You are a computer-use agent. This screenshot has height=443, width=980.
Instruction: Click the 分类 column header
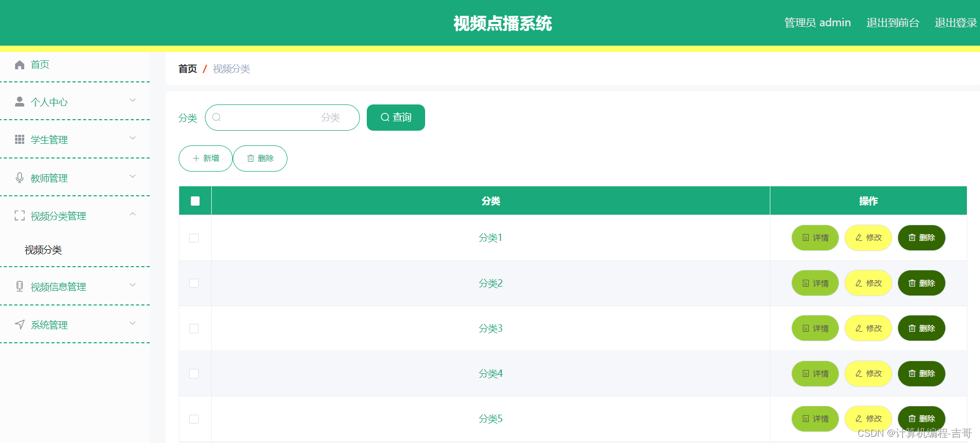click(x=491, y=201)
